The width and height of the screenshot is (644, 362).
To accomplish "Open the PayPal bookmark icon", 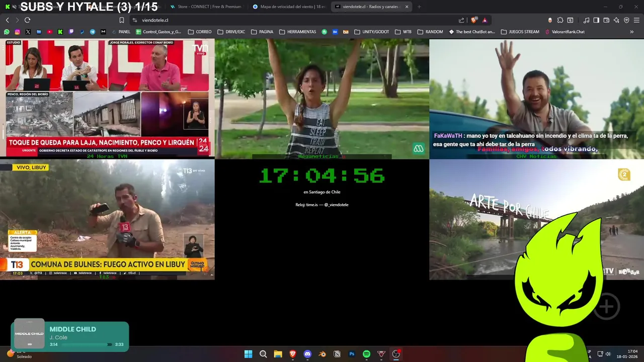I will pyautogui.click(x=82, y=32).
